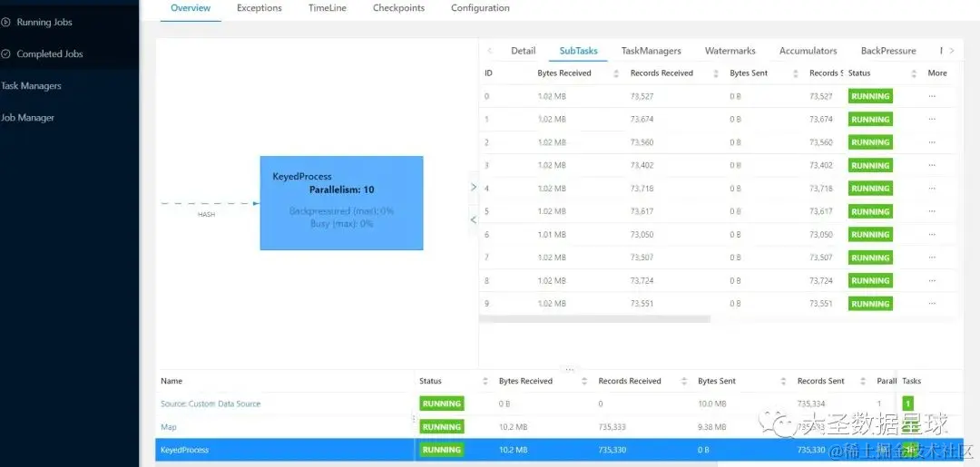Switch to the Exceptions tab

point(260,8)
